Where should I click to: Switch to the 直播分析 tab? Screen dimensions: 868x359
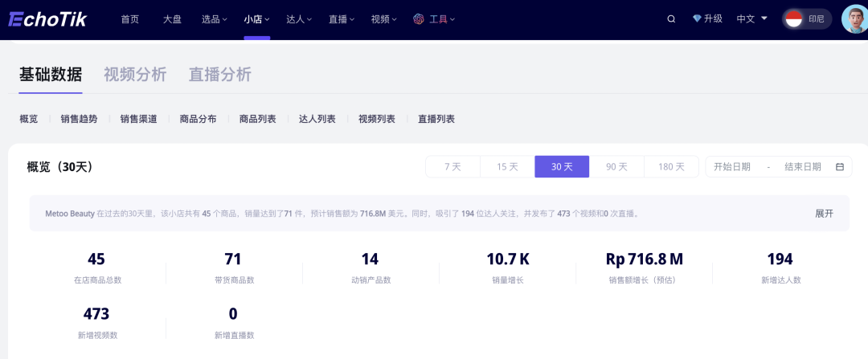pos(219,75)
